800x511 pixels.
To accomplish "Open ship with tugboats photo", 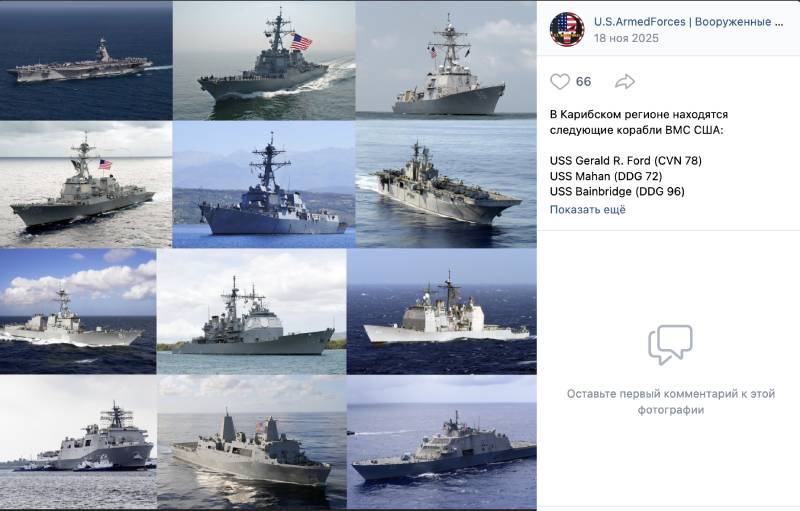I will pyautogui.click(x=78, y=442).
